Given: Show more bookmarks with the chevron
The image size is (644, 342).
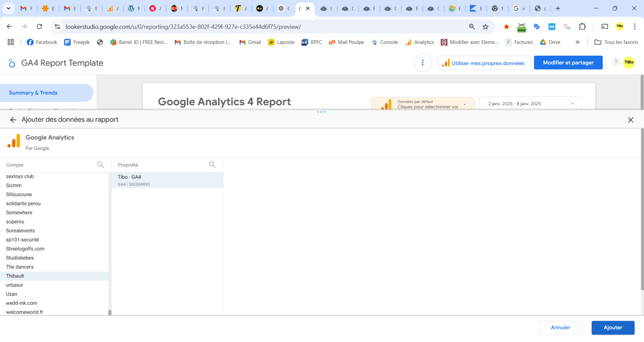Looking at the screenshot, I should (577, 42).
